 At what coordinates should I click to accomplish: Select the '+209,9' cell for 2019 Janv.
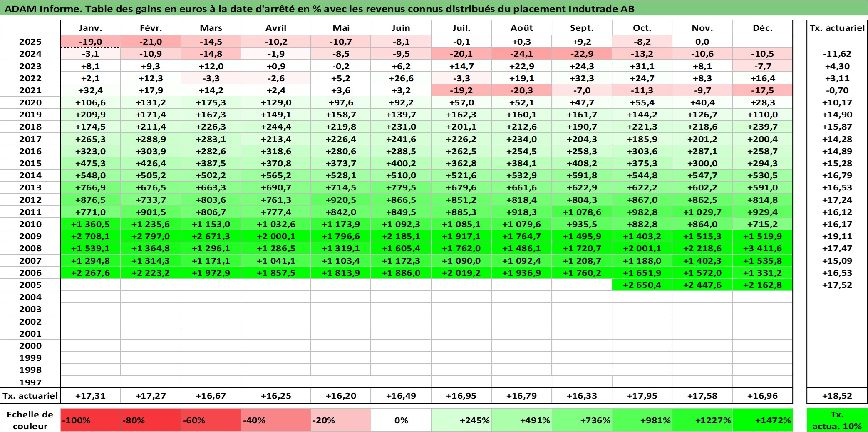(x=91, y=115)
